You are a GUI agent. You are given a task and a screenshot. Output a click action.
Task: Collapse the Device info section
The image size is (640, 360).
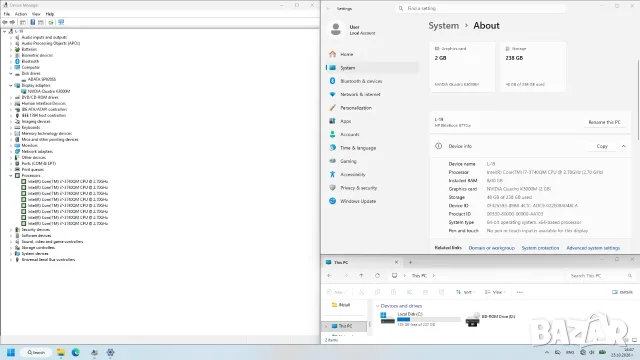coord(623,146)
